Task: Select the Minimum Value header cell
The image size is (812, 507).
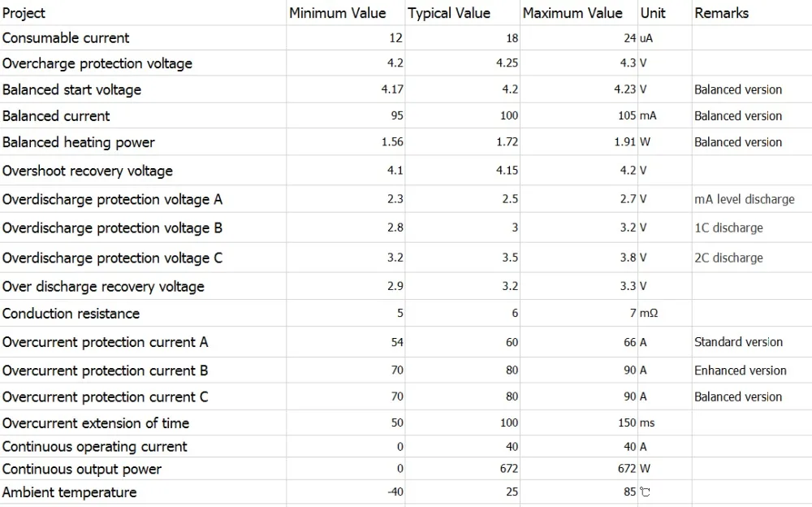Action: pos(337,13)
